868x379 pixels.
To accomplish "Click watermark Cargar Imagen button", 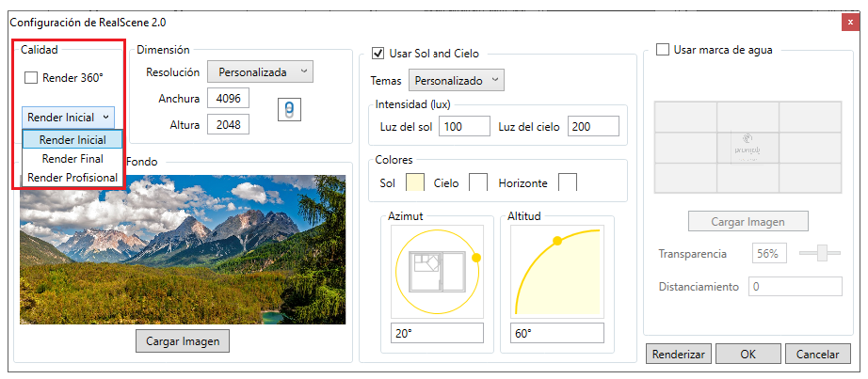I will pyautogui.click(x=747, y=221).
